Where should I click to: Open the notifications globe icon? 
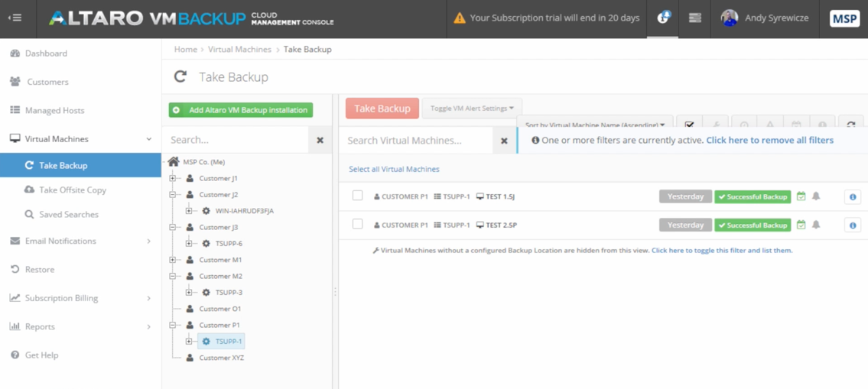click(662, 18)
